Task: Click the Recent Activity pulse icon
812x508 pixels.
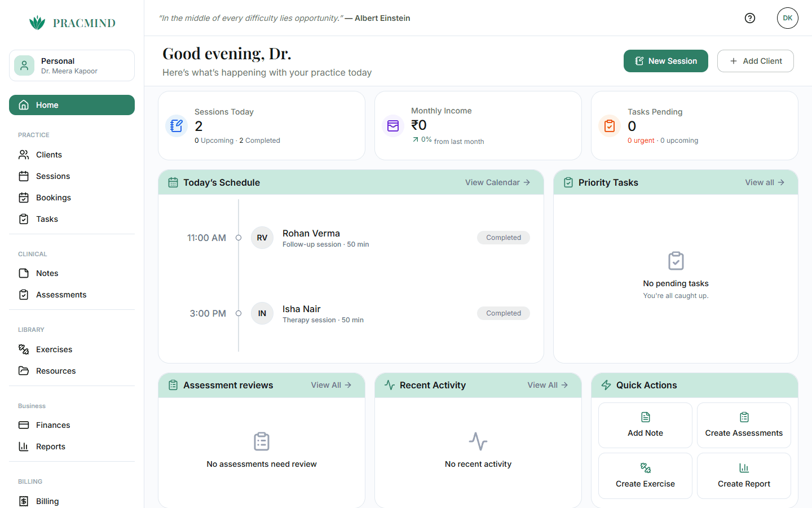Action: pyautogui.click(x=390, y=385)
